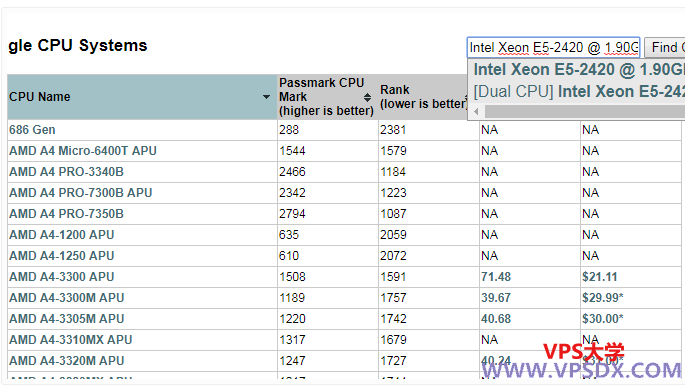685x387 pixels.
Task: Click the rank value 1223
Action: 393,193
